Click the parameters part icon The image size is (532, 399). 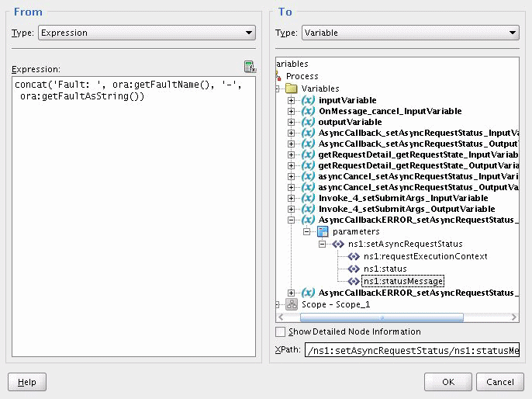(323, 231)
